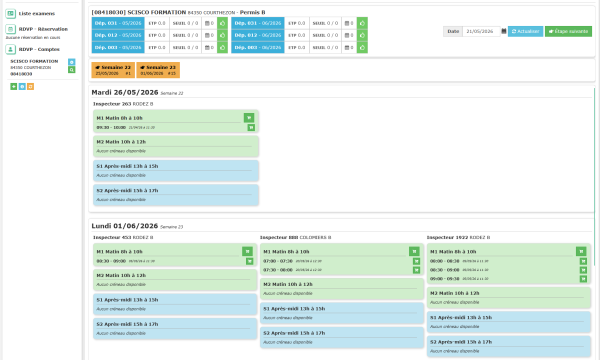This screenshot has height=360, width=600.
Task: Book the 07:30 - 08:00 slot cart icon
Action: (x=416, y=270)
